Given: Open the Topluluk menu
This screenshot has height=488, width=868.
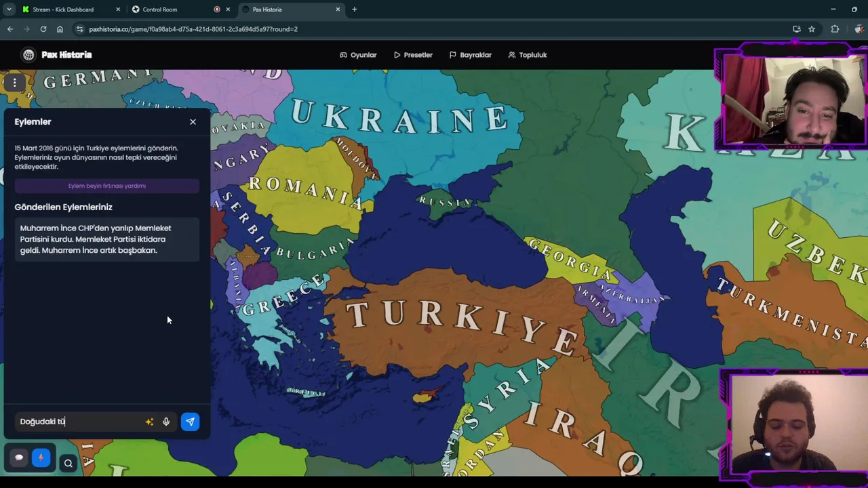Looking at the screenshot, I should 528,55.
